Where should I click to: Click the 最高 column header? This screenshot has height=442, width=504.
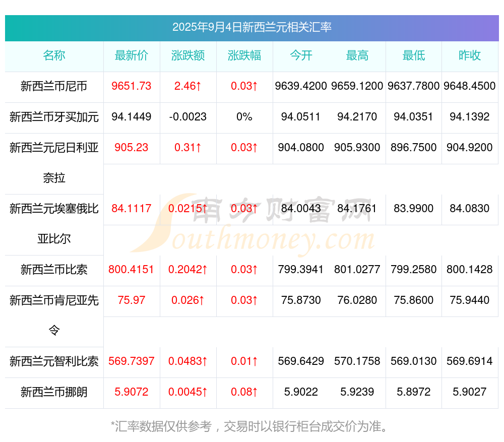pyautogui.click(x=357, y=55)
